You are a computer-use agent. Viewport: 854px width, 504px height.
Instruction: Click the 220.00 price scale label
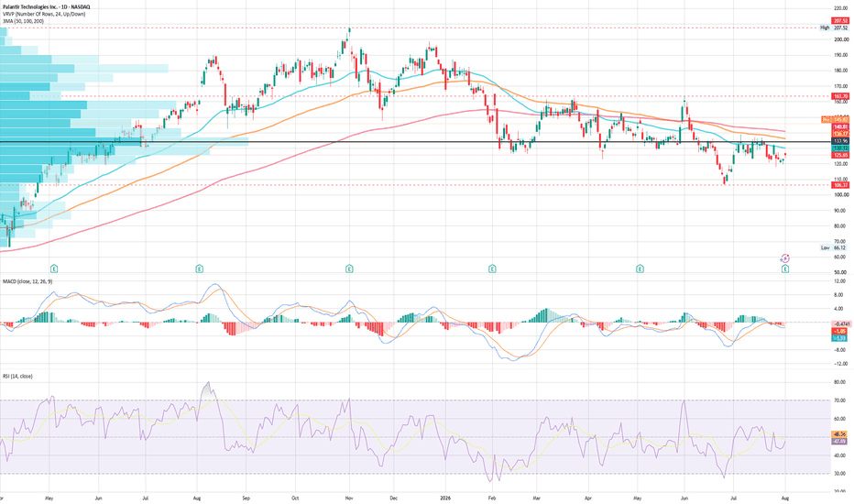pos(841,8)
